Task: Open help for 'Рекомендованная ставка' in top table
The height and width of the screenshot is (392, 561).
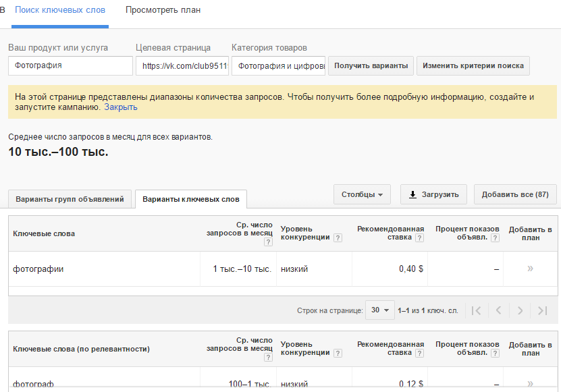Action: pos(419,237)
